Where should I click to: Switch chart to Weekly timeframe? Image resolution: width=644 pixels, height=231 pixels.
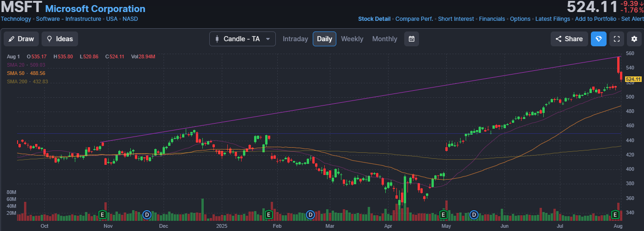coord(352,39)
